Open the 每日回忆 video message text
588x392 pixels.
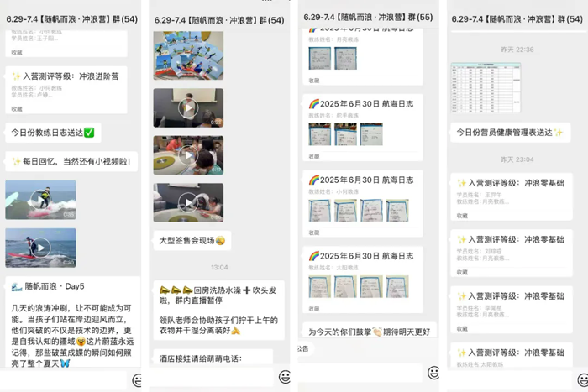(66, 161)
